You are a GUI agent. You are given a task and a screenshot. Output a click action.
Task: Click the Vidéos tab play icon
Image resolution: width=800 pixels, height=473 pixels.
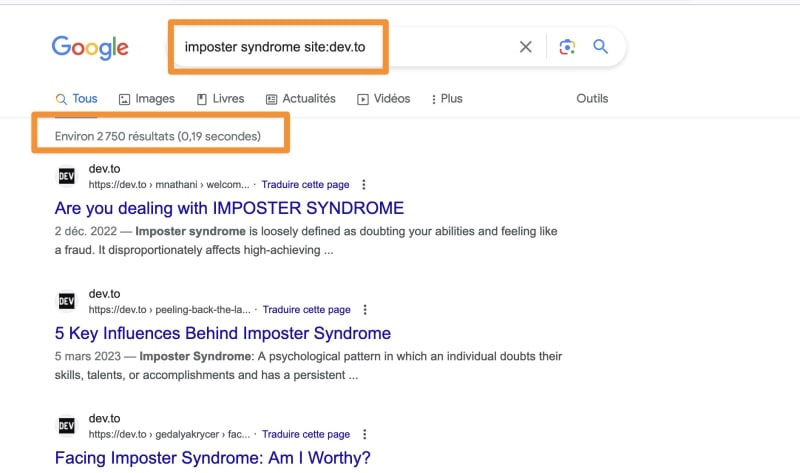[363, 99]
